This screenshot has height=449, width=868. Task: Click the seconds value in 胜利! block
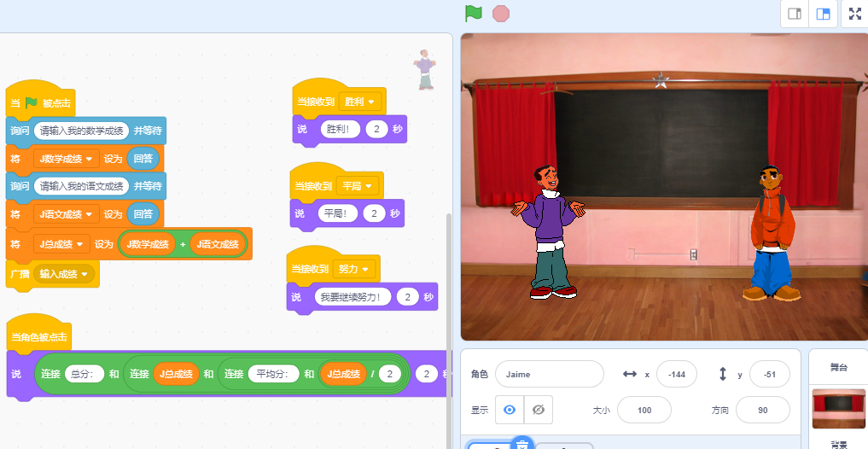point(376,130)
